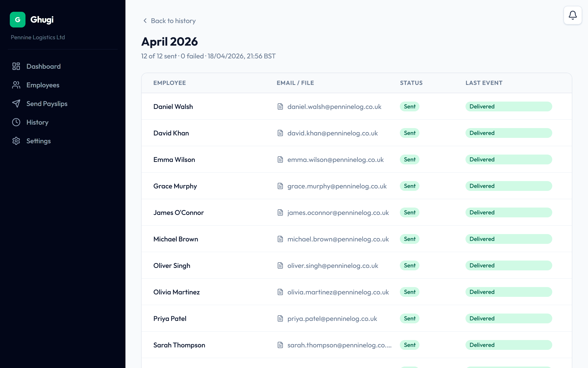Image resolution: width=588 pixels, height=368 pixels.
Task: Select History in the sidebar
Action: point(37,122)
